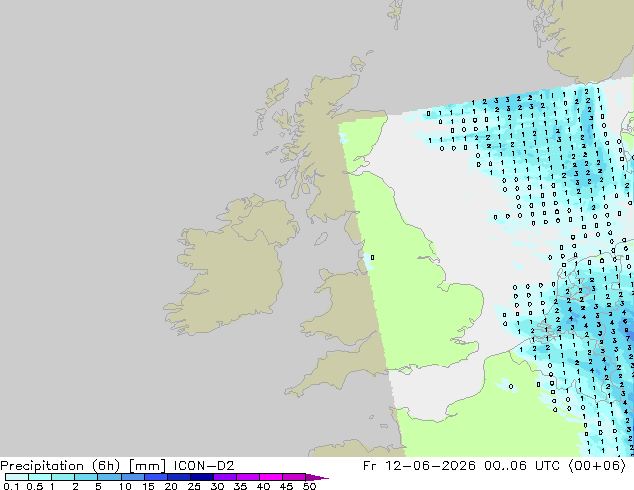
Task: Pick the legend color between 5 and 10
Action: point(109,477)
